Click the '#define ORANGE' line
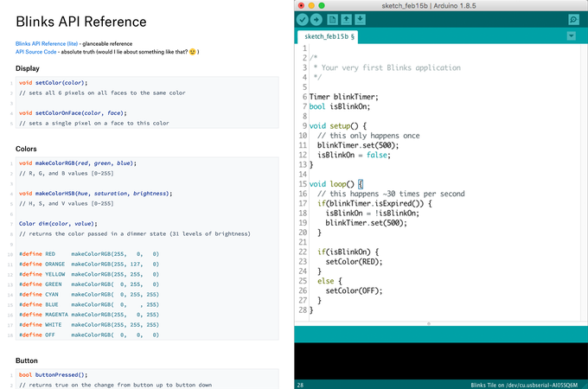Screen dimensions: 588x389 click(x=89, y=264)
